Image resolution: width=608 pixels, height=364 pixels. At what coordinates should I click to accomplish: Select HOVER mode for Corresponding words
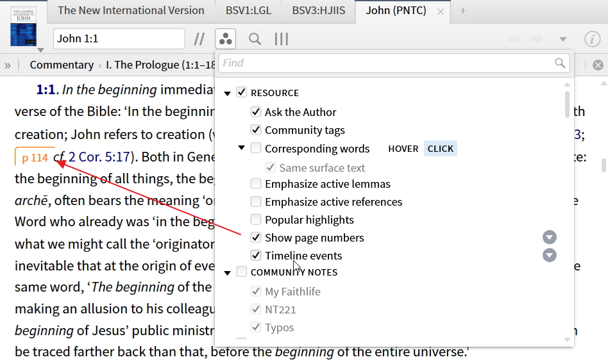click(403, 149)
